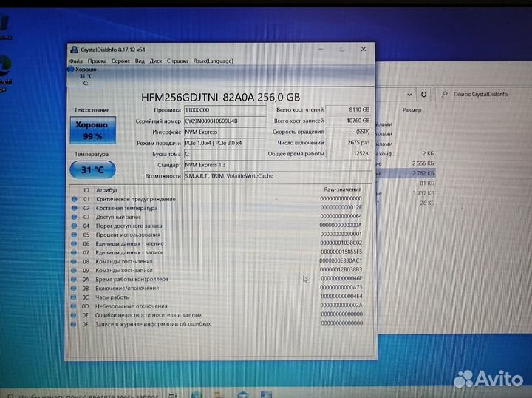532x398 pixels.
Task: Expand the Explorer address bar dropdown arrow
Action: click(x=409, y=95)
